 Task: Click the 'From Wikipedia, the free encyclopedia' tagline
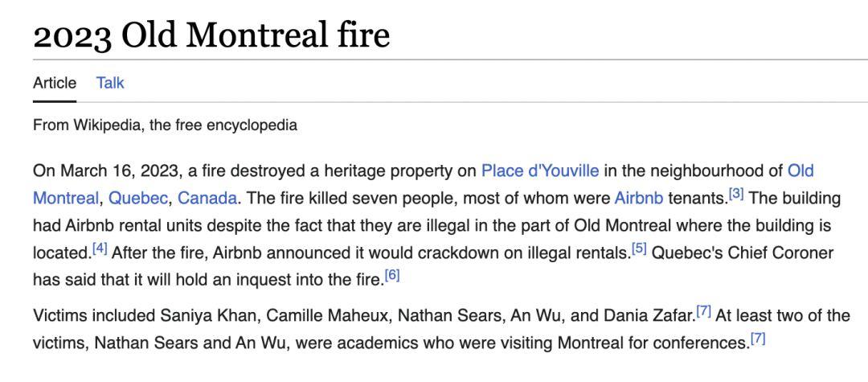pos(165,125)
